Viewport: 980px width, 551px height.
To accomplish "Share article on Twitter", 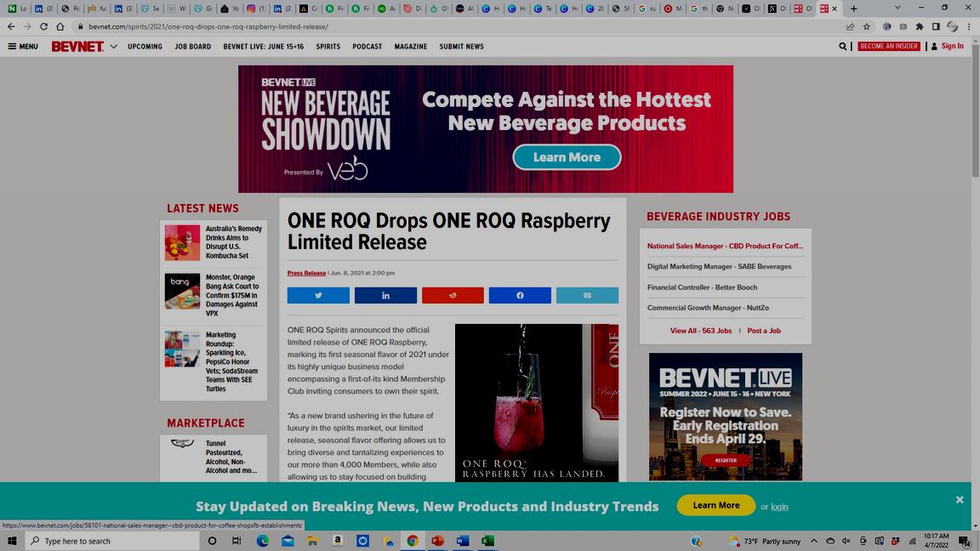I will pos(318,296).
